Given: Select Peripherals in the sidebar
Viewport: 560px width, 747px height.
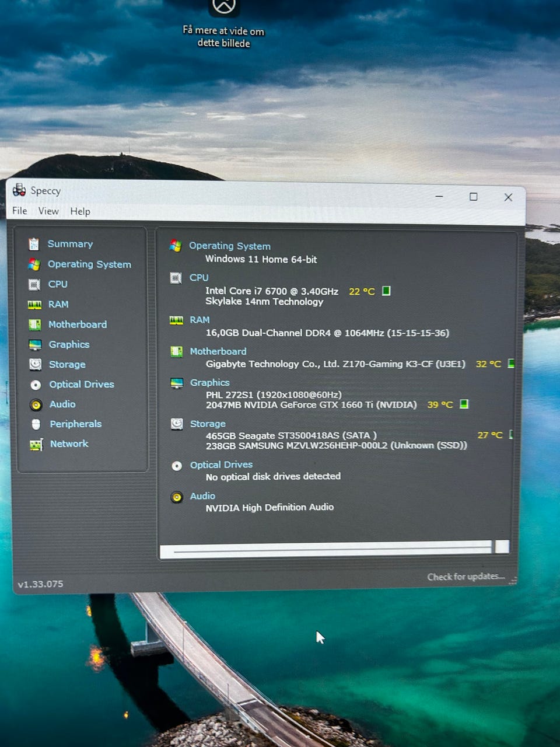Looking at the screenshot, I should pos(76,424).
